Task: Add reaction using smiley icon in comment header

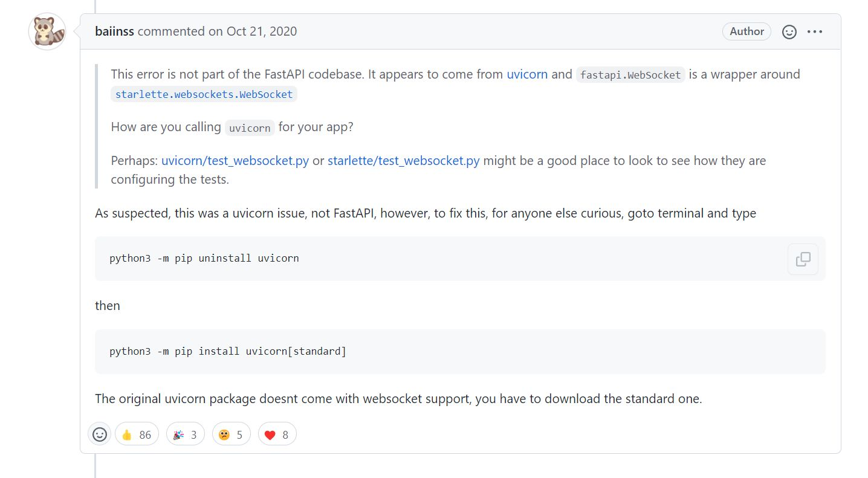Action: coord(789,32)
